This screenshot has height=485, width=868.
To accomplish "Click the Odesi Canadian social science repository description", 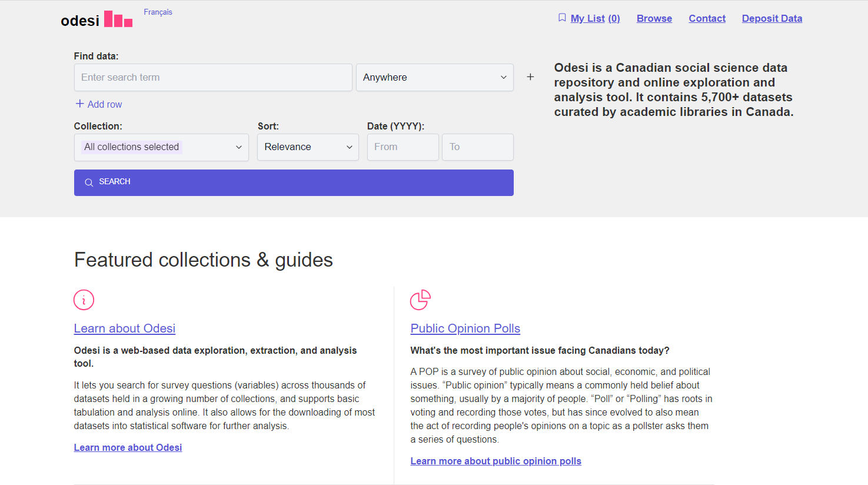I will click(674, 89).
